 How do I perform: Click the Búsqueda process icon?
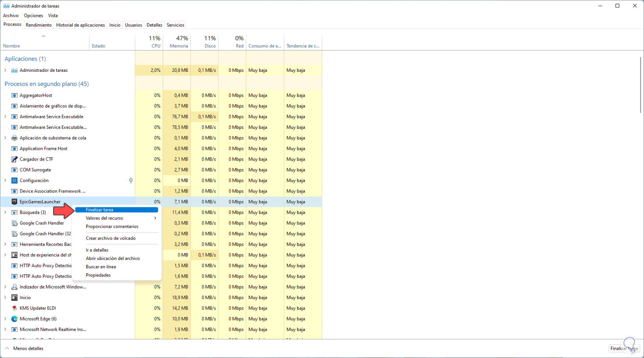[x=14, y=212]
